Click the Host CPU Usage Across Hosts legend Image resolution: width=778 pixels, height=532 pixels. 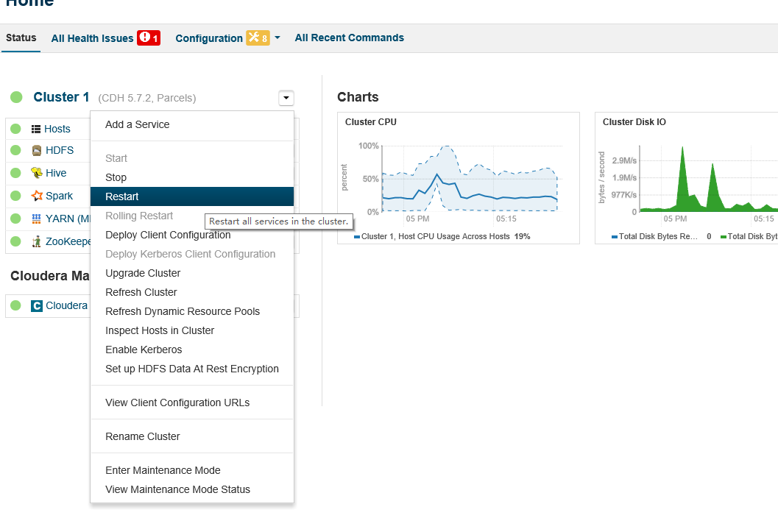tap(442, 236)
